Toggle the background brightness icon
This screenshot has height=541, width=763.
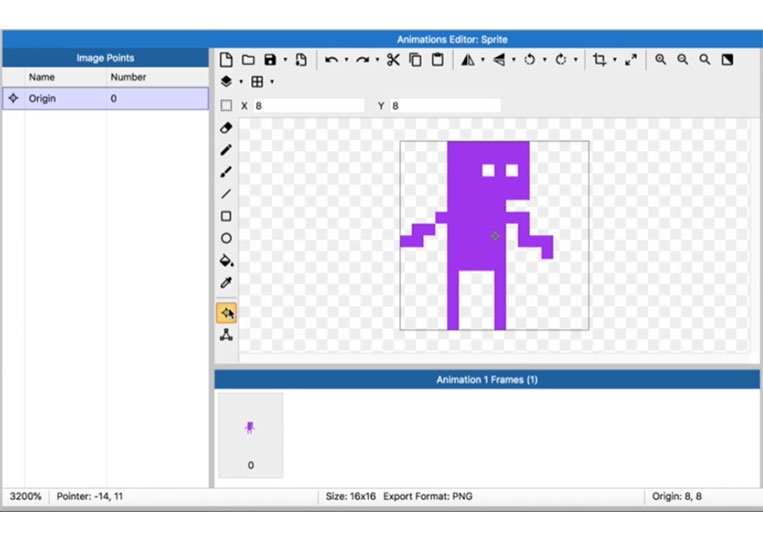click(x=727, y=60)
